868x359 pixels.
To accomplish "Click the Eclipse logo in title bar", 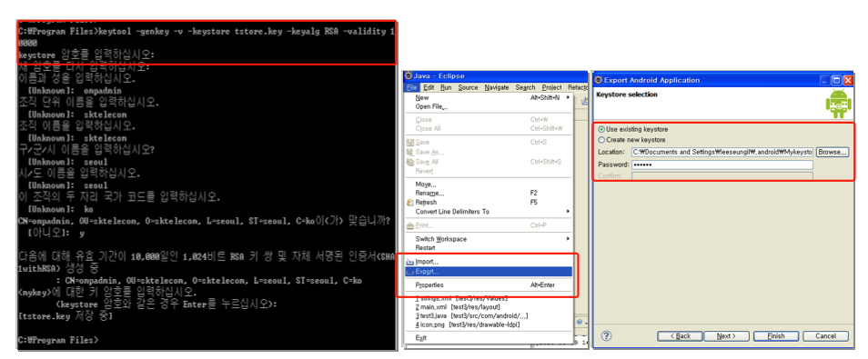I will (409, 75).
